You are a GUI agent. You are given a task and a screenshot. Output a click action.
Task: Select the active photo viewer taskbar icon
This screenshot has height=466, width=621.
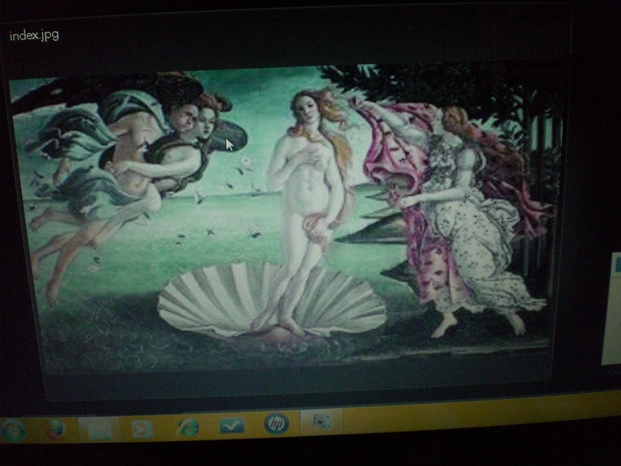(x=322, y=422)
